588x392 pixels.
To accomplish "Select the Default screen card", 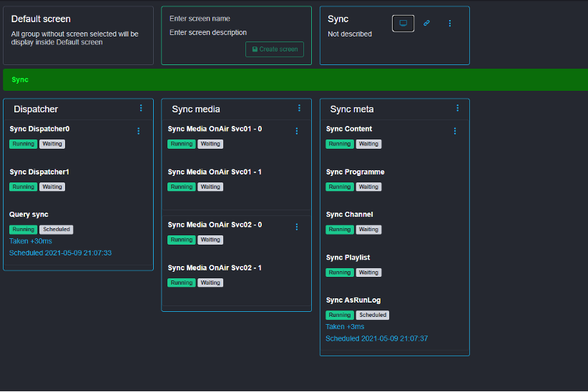I will [x=78, y=36].
